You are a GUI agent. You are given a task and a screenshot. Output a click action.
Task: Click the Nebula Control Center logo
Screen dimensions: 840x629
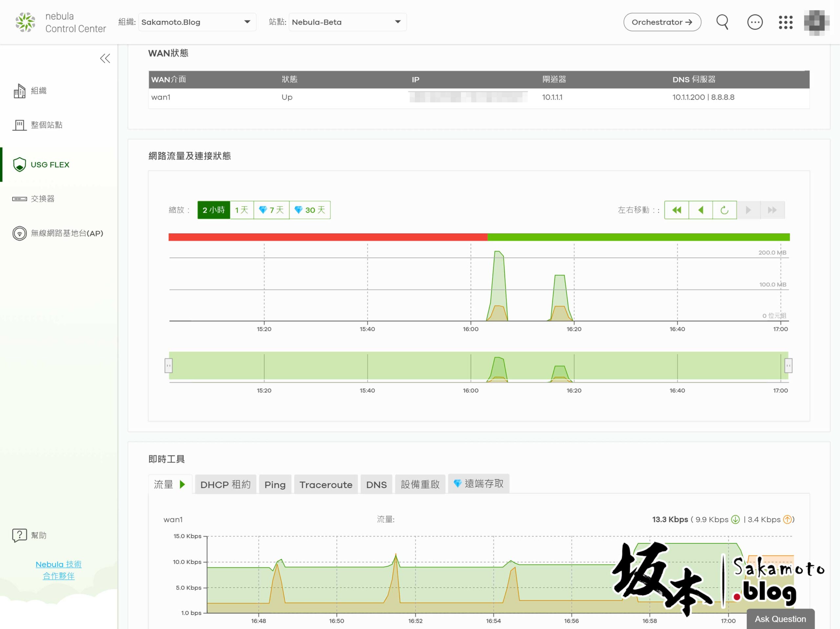61,22
